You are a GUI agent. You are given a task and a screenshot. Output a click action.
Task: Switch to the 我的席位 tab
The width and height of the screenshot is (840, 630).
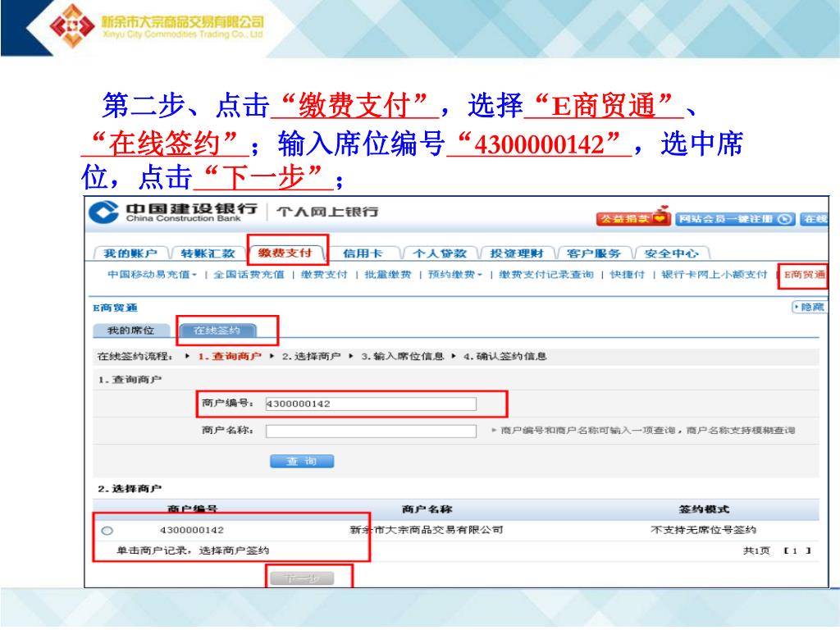pos(131,331)
